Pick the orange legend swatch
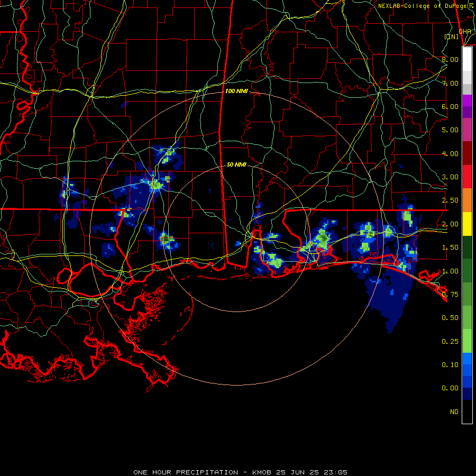Viewport: 476px width, 476px height. coord(467,200)
